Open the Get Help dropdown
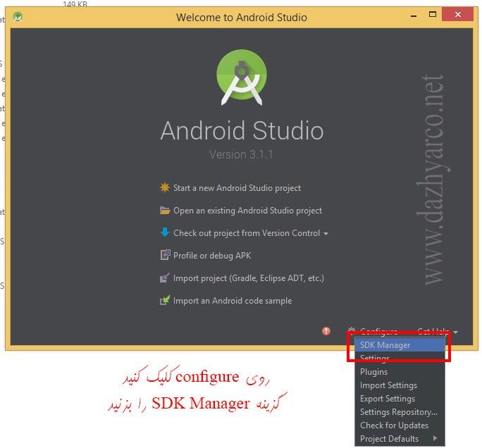This screenshot has width=482, height=448. click(437, 331)
